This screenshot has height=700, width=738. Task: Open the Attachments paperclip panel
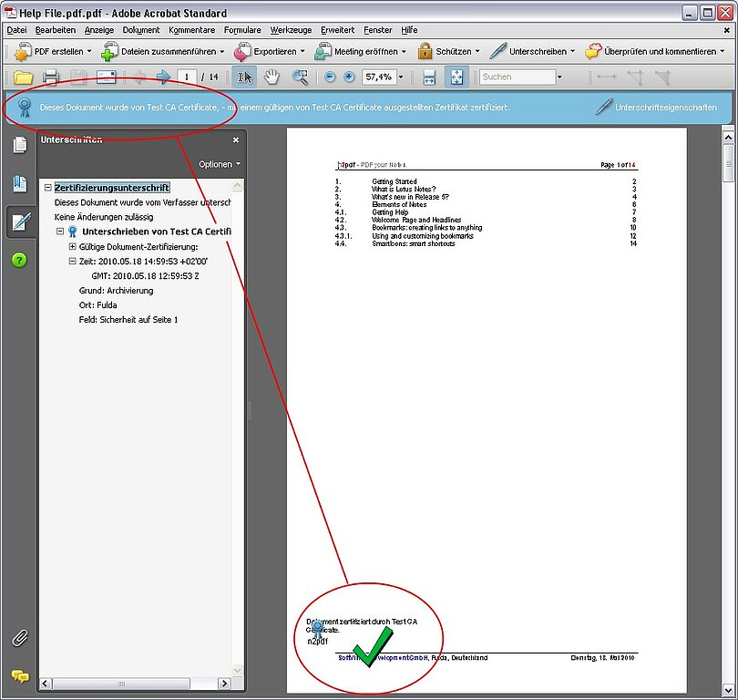(20, 638)
